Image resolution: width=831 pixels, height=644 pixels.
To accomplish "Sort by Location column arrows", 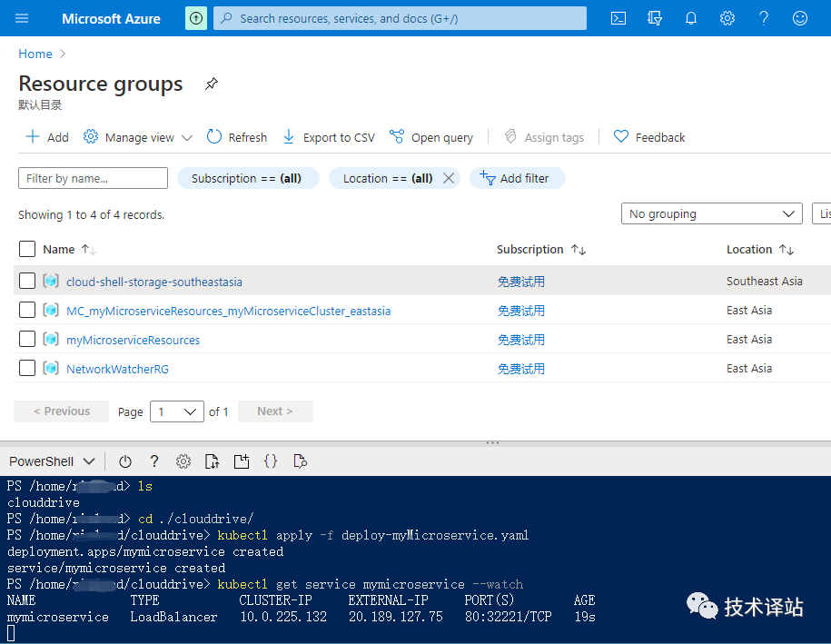I will tap(786, 249).
